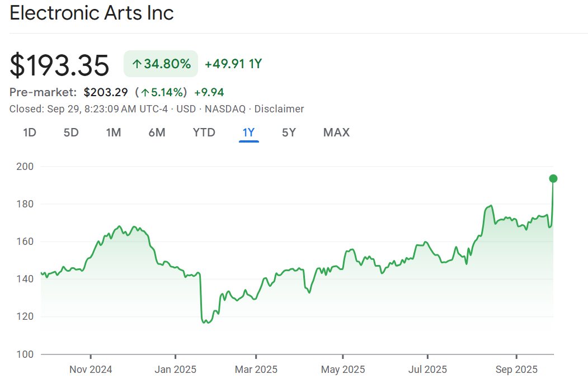The width and height of the screenshot is (588, 388).
Task: Open the Disclaimer link
Action: (279, 109)
